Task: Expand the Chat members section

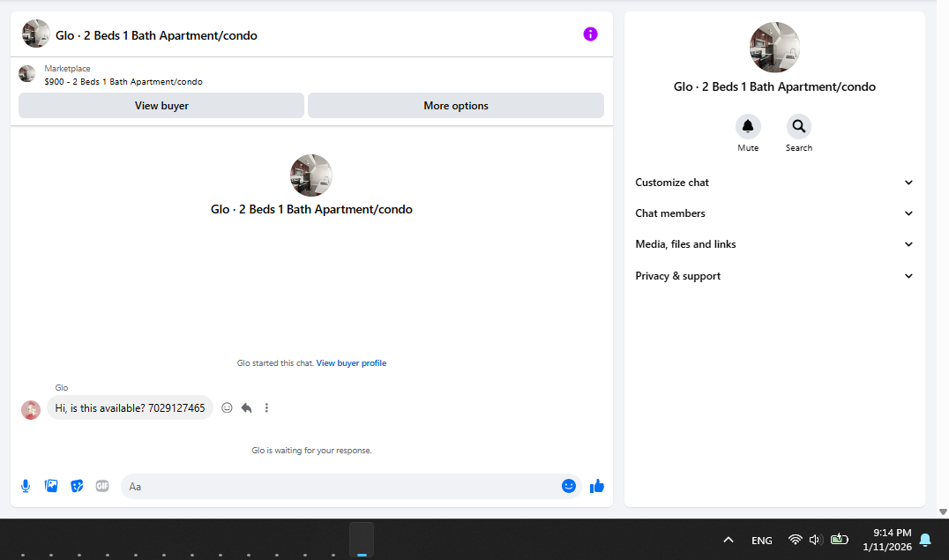Action: click(x=774, y=213)
